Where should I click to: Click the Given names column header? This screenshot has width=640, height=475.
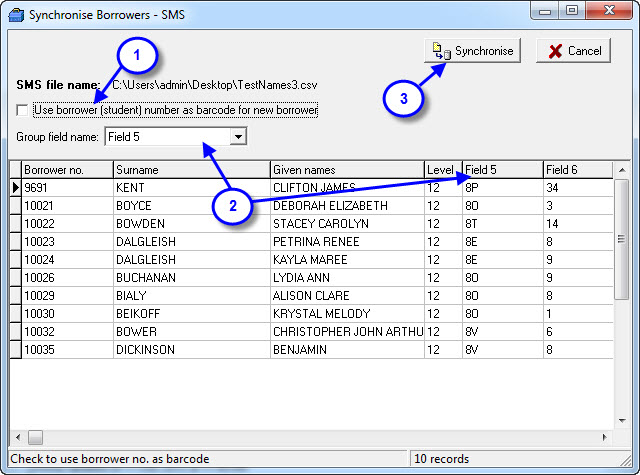pyautogui.click(x=346, y=170)
